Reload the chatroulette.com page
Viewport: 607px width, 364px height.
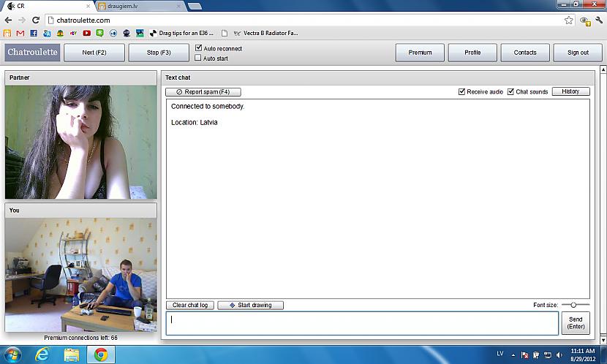point(36,20)
